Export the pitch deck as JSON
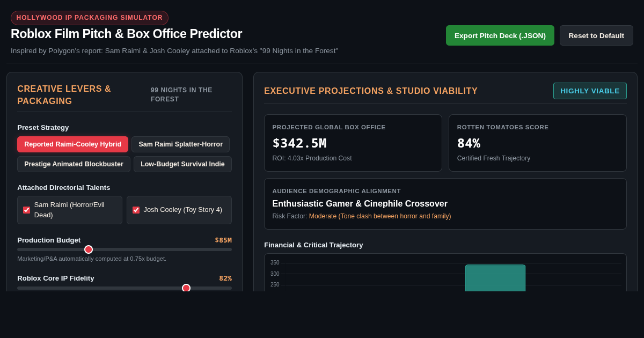 [500, 35]
